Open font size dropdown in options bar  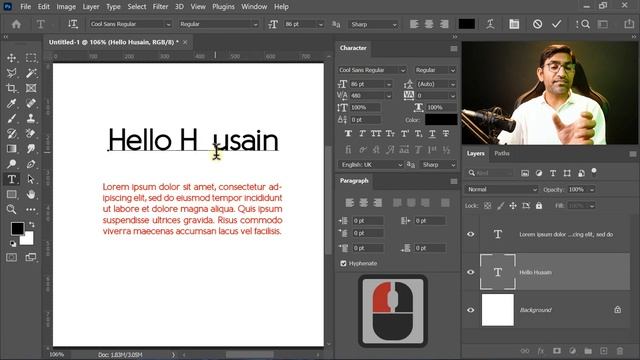[320, 24]
